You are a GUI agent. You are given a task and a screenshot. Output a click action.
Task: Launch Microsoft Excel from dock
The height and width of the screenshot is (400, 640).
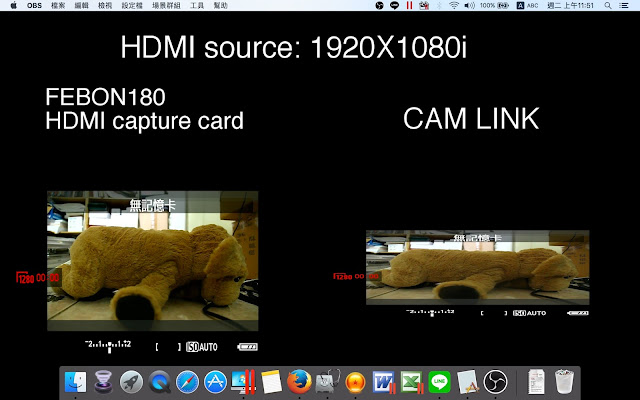412,382
